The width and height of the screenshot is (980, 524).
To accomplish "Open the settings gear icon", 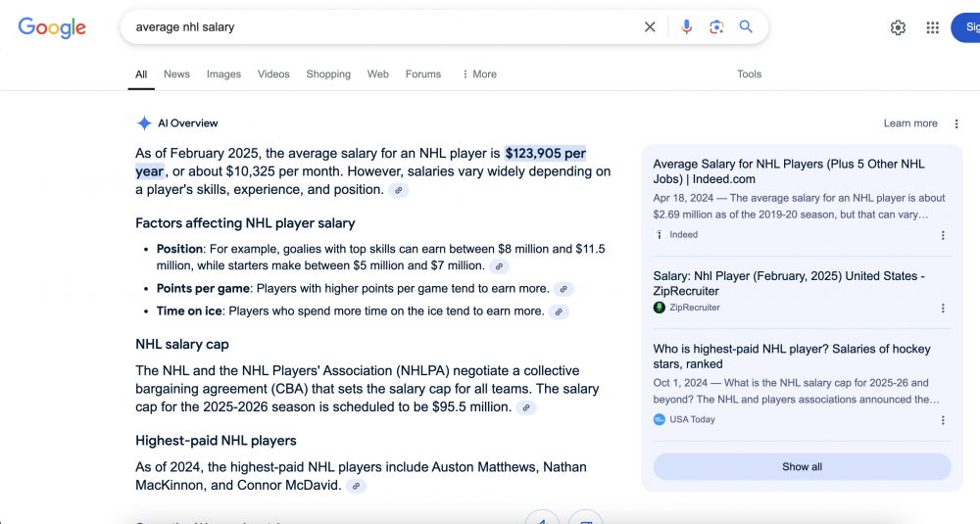I will click(898, 27).
